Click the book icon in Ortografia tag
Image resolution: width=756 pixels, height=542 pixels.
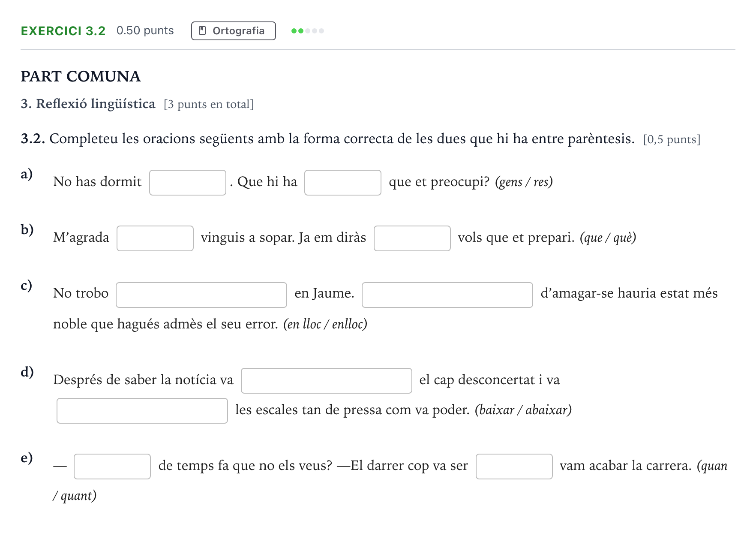[x=203, y=31]
